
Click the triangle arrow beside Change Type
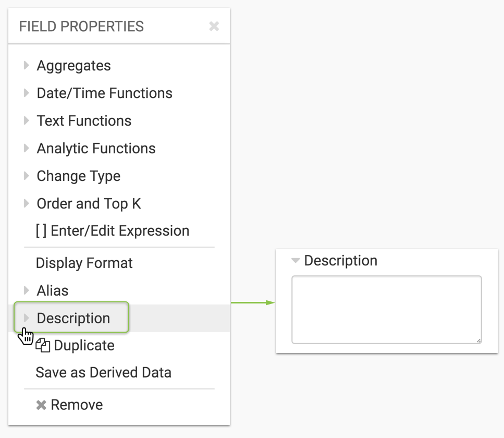click(x=26, y=176)
